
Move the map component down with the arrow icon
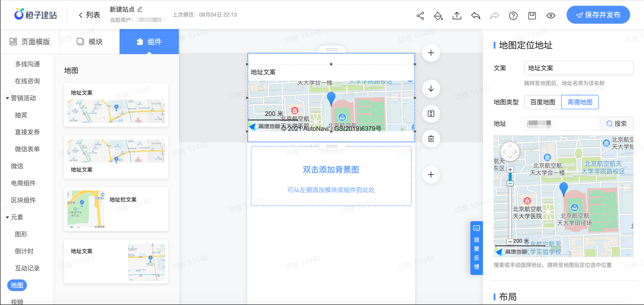pyautogui.click(x=431, y=88)
